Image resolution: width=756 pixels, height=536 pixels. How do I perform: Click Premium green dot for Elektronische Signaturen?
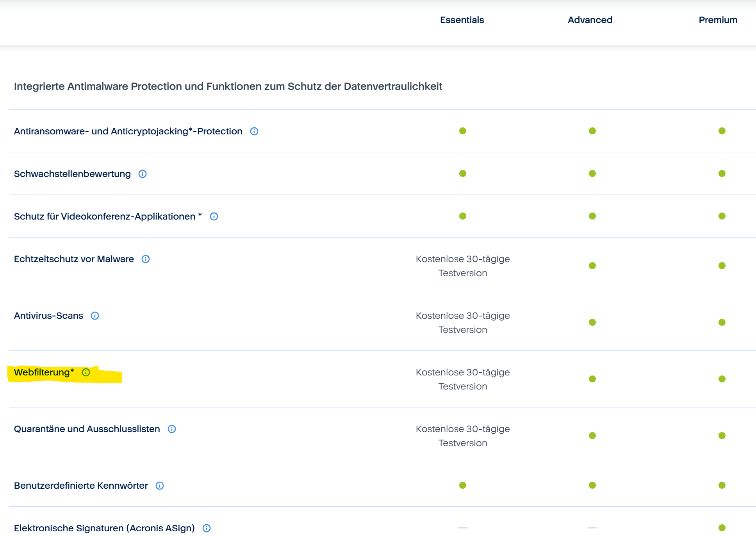[x=722, y=528]
